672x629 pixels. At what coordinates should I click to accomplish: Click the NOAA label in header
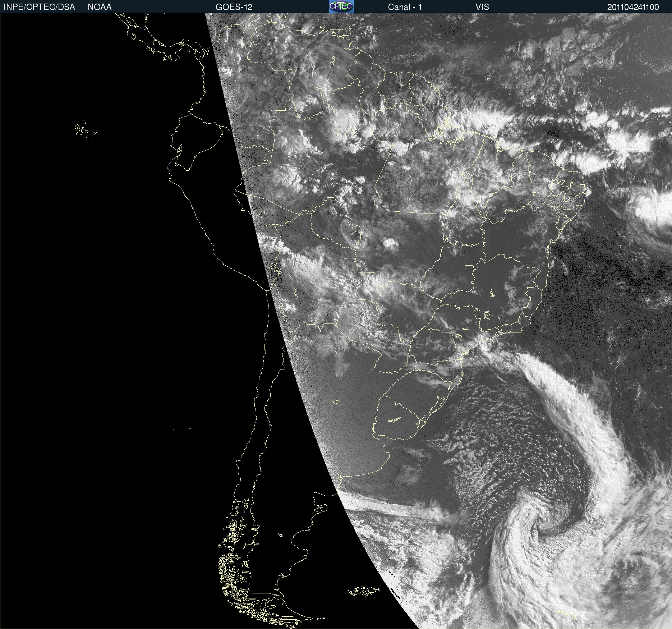(x=100, y=7)
